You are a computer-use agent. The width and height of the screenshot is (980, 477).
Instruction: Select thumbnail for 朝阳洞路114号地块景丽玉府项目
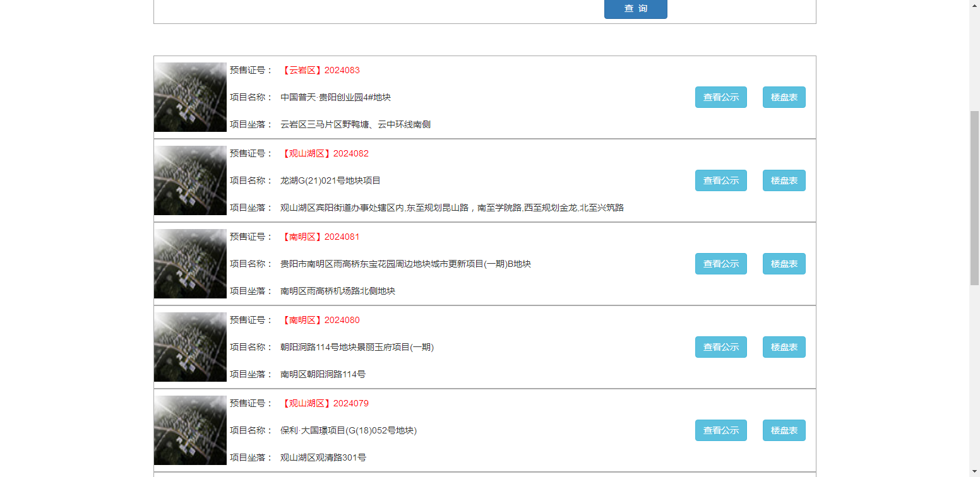coord(190,347)
